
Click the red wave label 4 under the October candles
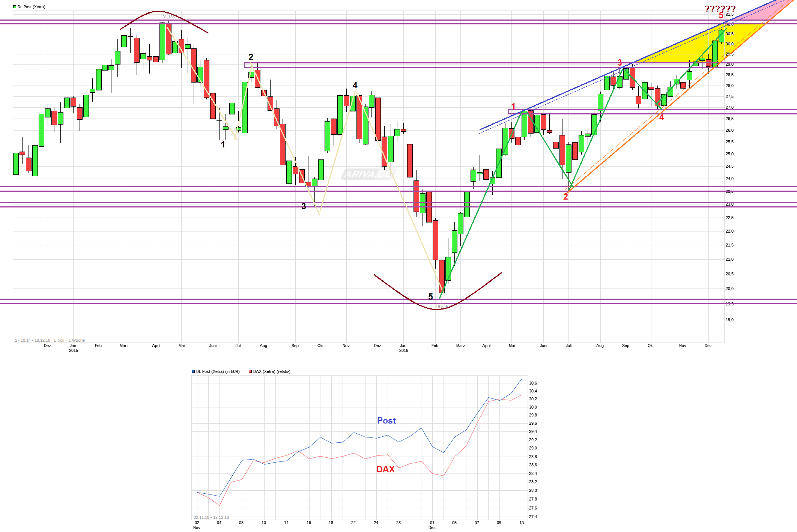pos(662,117)
